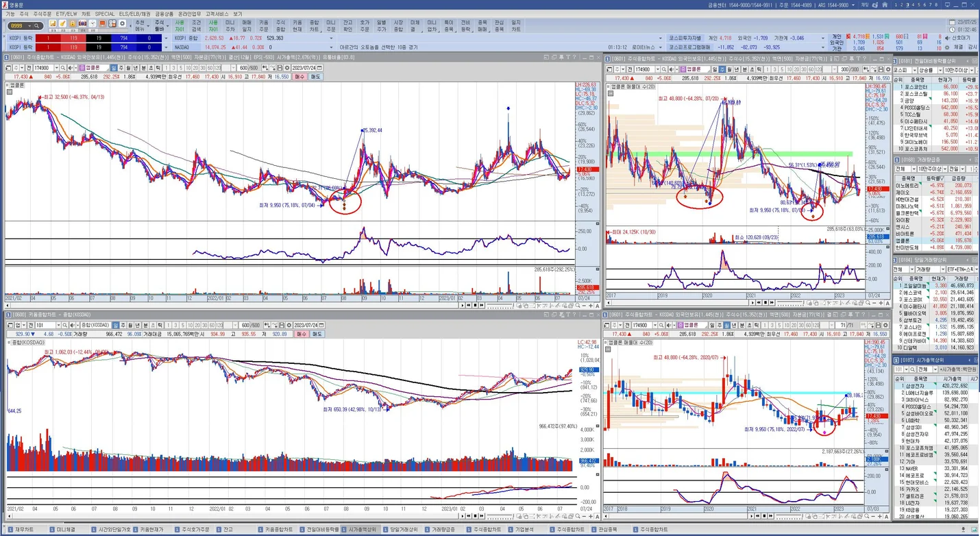Screen dimensions: 980x536
Task: Switch [0600] 키움종합차트 to 주 weekly period
Action: 123,325
